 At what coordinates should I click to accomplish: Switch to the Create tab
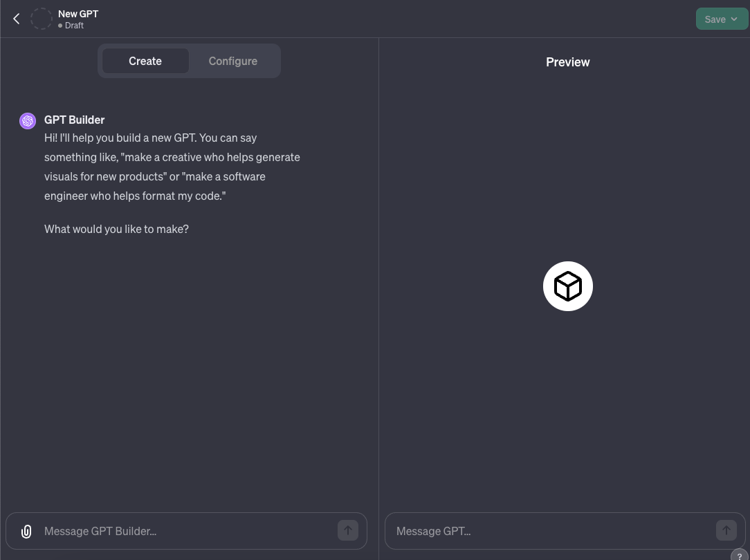[x=145, y=61]
